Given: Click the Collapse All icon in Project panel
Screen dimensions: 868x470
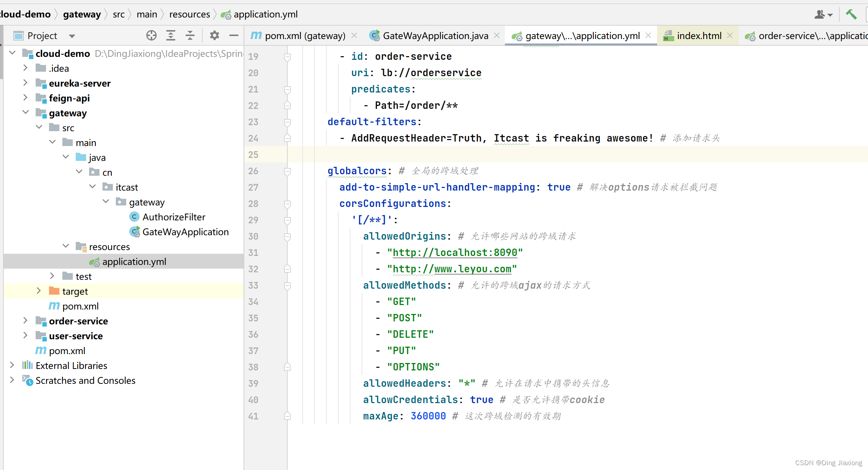Looking at the screenshot, I should [x=190, y=36].
